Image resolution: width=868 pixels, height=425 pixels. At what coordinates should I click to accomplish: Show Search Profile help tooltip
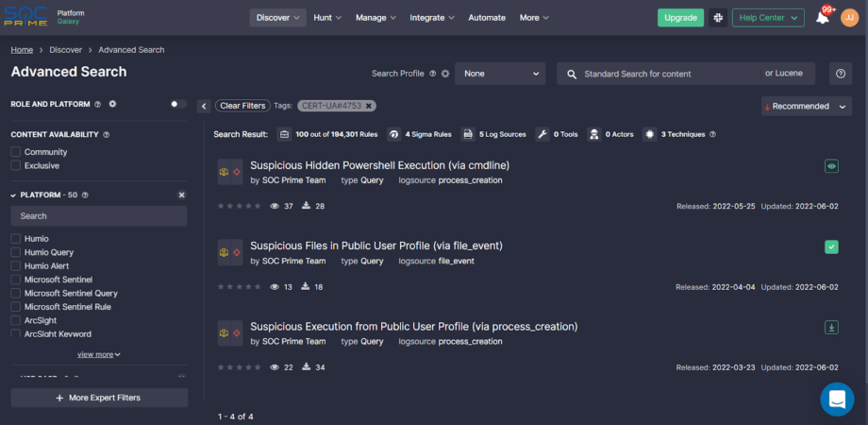point(433,74)
